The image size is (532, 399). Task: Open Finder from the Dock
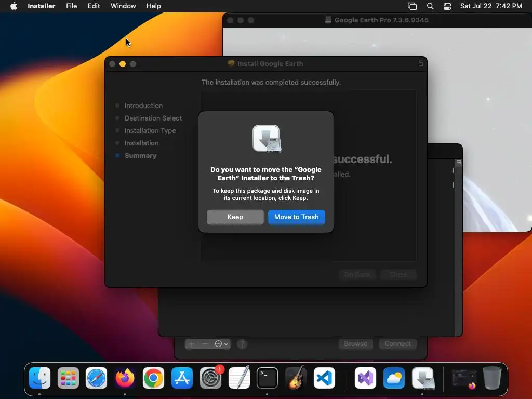[39, 378]
